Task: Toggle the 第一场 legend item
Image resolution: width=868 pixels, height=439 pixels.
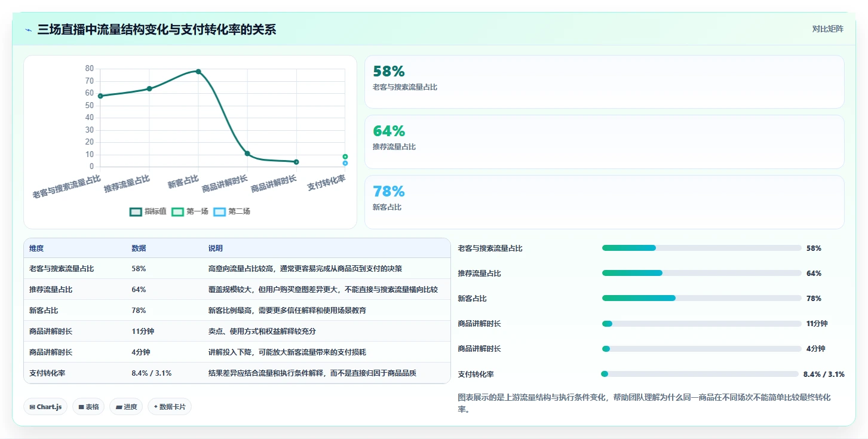Action: 190,211
